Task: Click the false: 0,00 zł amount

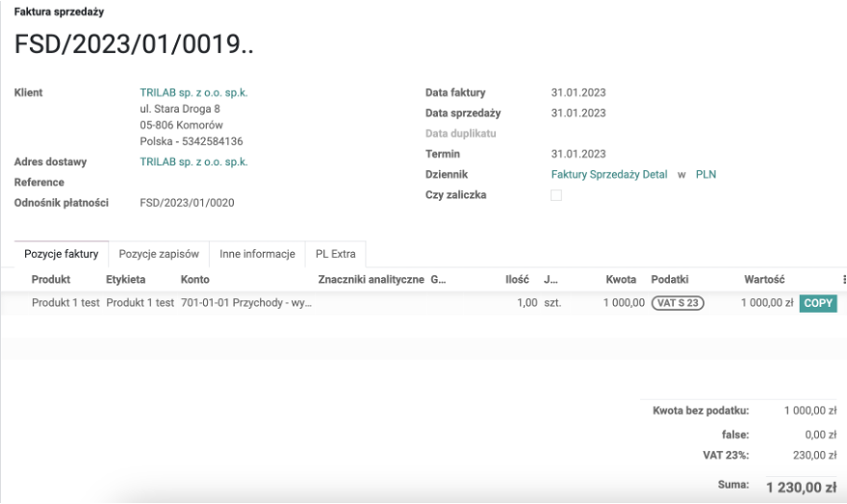Action: click(x=820, y=435)
